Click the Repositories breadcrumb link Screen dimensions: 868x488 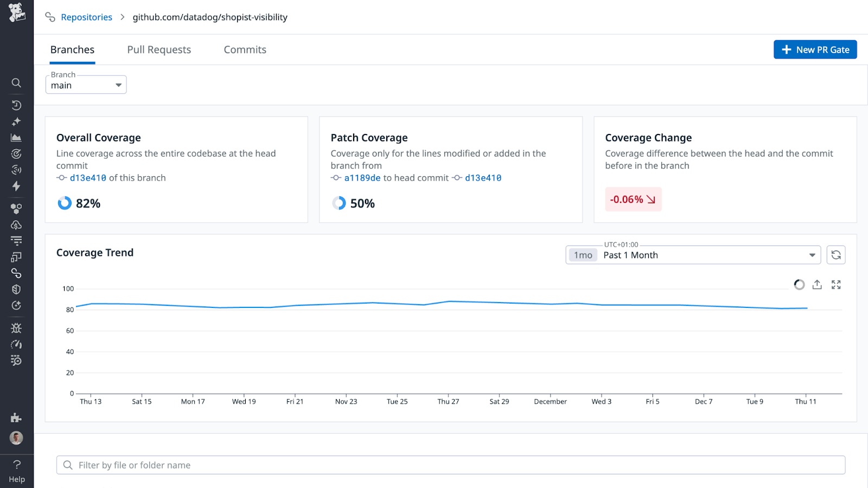[86, 17]
